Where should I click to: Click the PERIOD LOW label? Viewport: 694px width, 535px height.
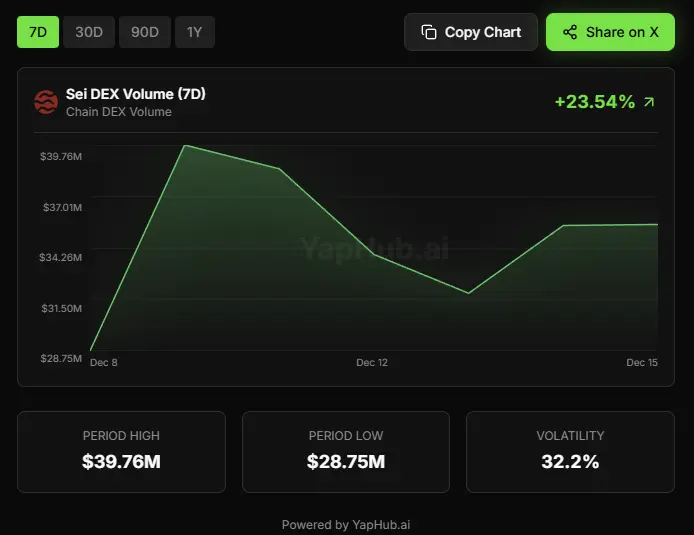(346, 436)
